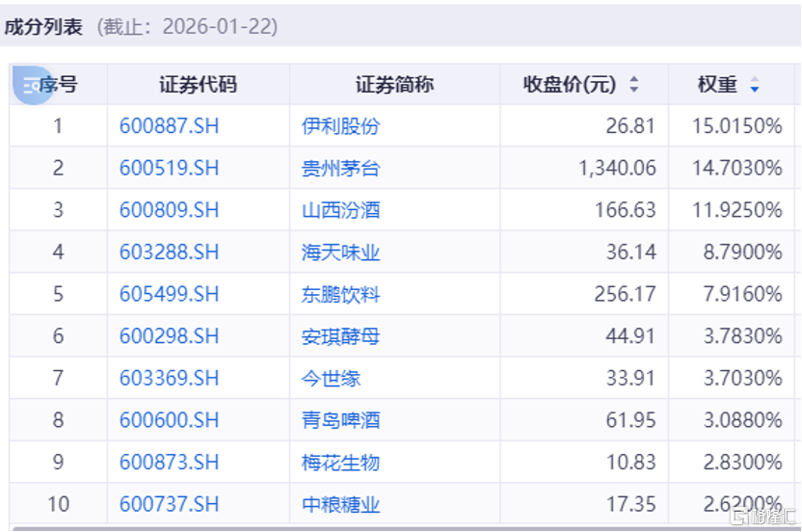Image resolution: width=802 pixels, height=532 pixels.
Task: Select weight value 14.7030%
Action: 737,168
